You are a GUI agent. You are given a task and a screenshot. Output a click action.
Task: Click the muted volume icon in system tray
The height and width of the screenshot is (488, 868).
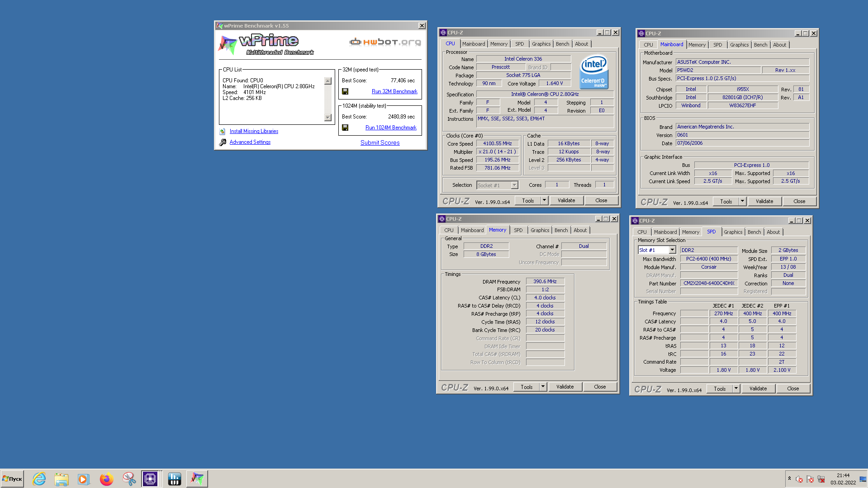coord(799,479)
